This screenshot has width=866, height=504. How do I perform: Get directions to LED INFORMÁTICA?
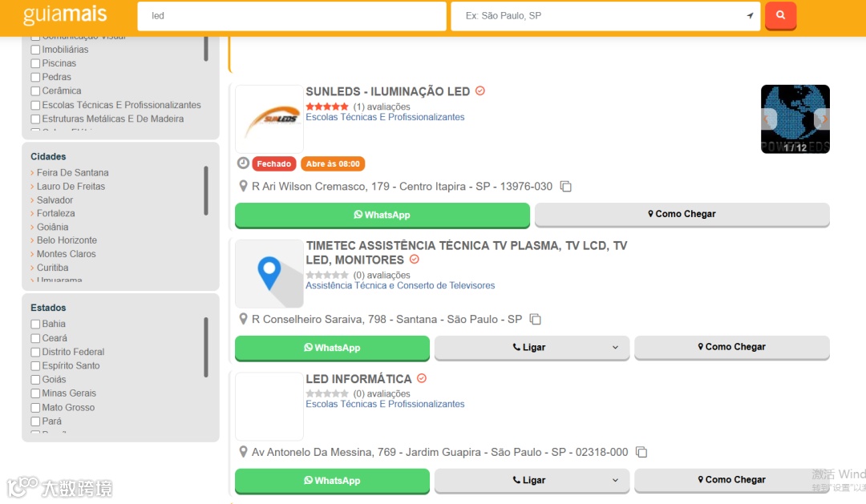point(732,480)
